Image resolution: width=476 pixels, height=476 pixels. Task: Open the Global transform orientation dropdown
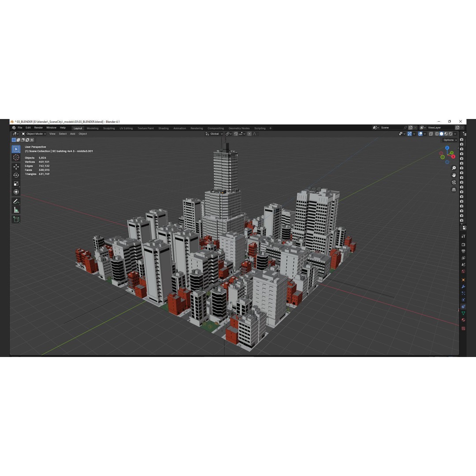pyautogui.click(x=214, y=134)
